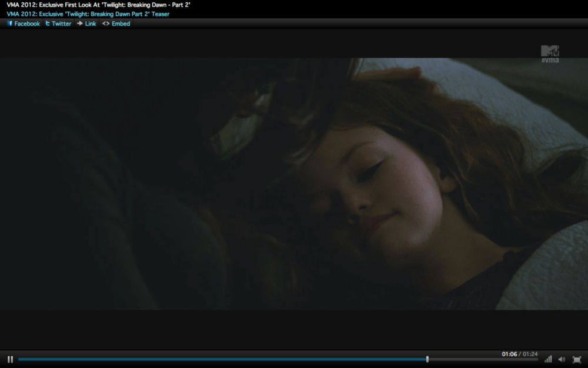Click the seek bar scrubber handle
This screenshot has width=588, height=368.
(427, 359)
